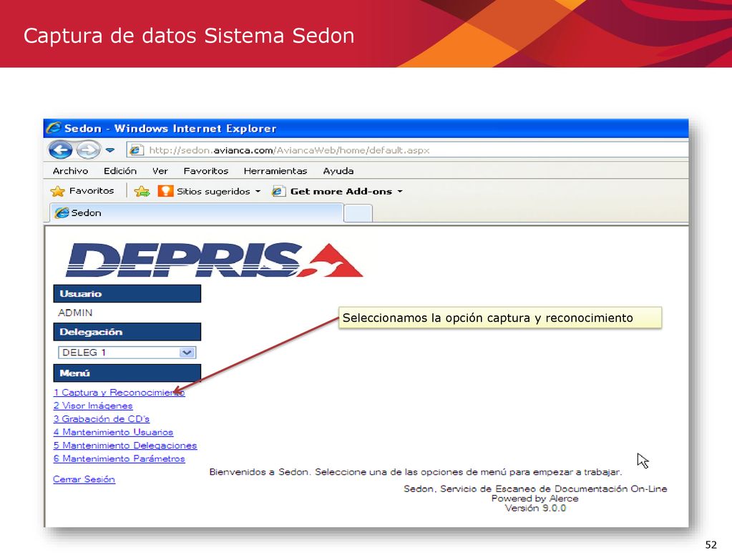Open the Ver menu

tap(160, 171)
